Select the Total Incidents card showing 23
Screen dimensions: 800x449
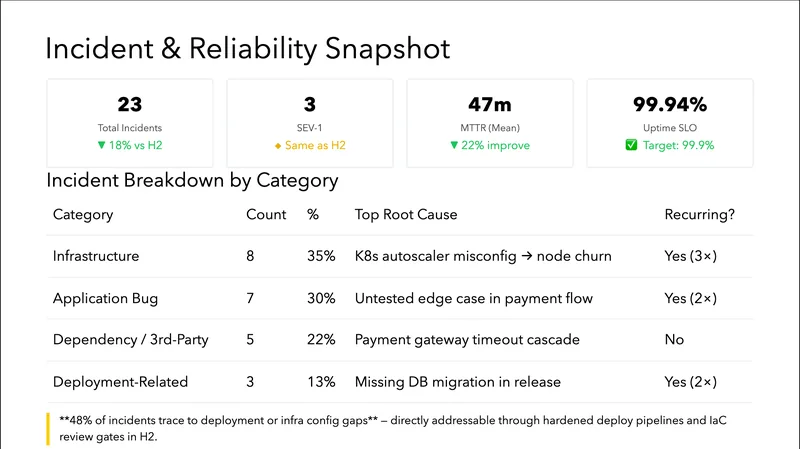[129, 123]
